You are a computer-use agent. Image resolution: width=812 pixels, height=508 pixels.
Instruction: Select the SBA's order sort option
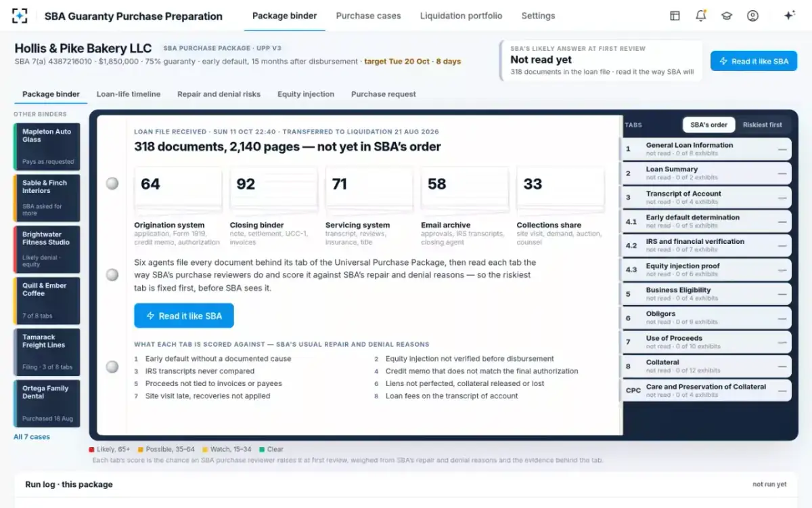(x=708, y=125)
